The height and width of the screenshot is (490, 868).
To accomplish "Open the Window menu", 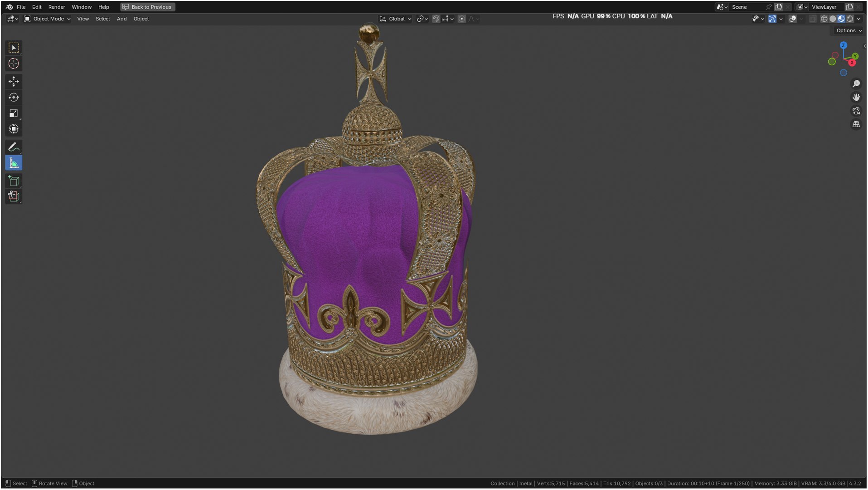I will point(82,7).
